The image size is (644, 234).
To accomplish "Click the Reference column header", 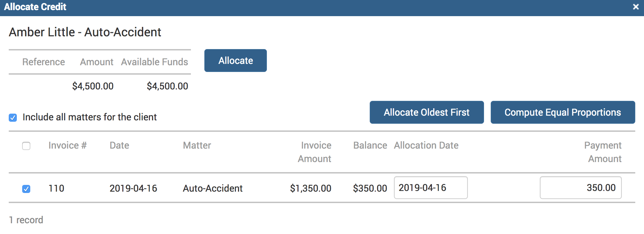I will 44,62.
